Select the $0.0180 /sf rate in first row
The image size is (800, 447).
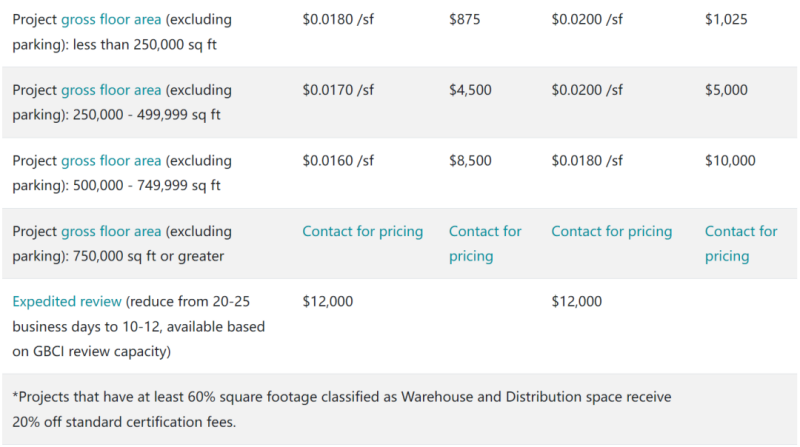[338, 19]
